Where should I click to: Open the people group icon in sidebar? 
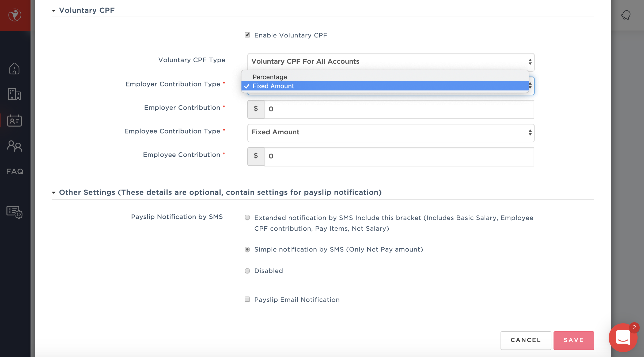[14, 146]
